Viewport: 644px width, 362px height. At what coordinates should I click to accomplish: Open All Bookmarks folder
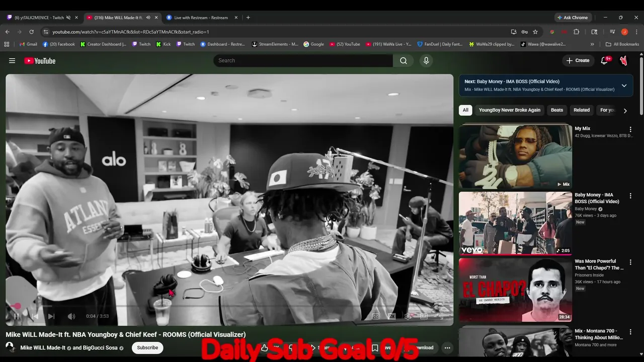click(x=622, y=44)
